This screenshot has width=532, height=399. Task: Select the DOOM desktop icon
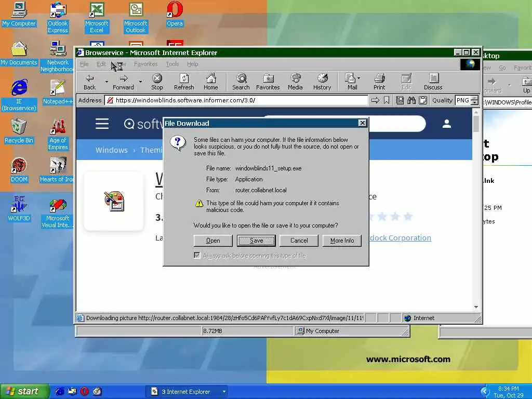click(19, 170)
